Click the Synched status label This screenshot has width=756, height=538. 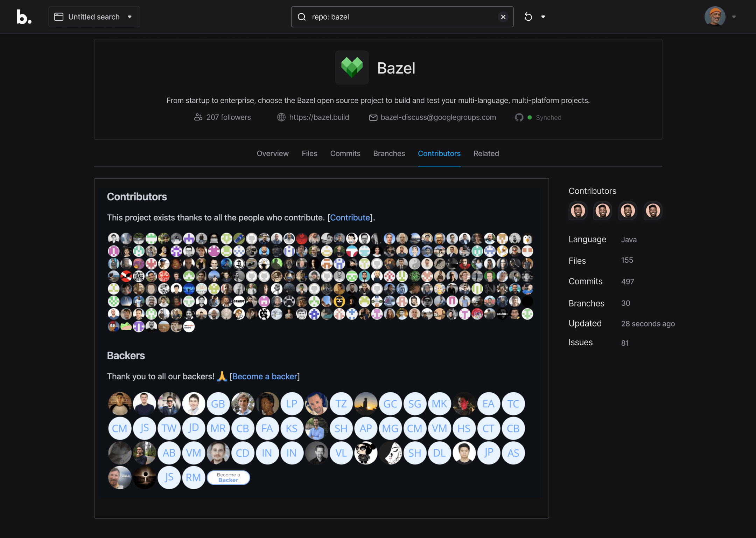[548, 118]
